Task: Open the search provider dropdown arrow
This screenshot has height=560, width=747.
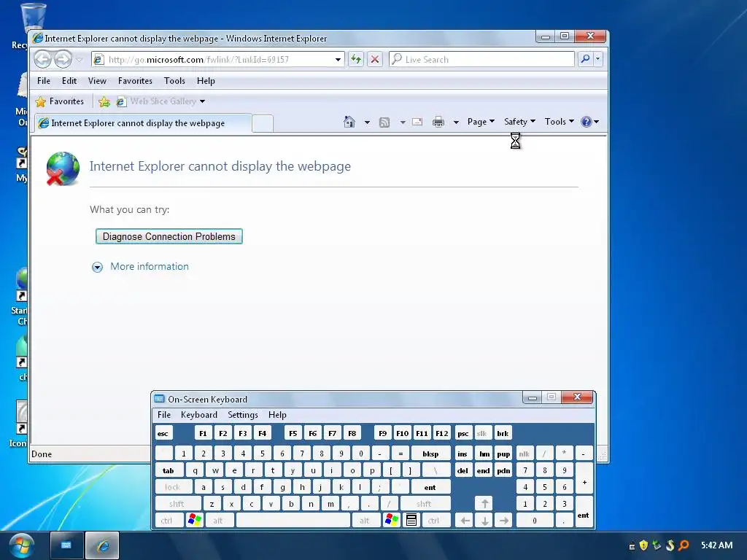Action: (x=598, y=59)
